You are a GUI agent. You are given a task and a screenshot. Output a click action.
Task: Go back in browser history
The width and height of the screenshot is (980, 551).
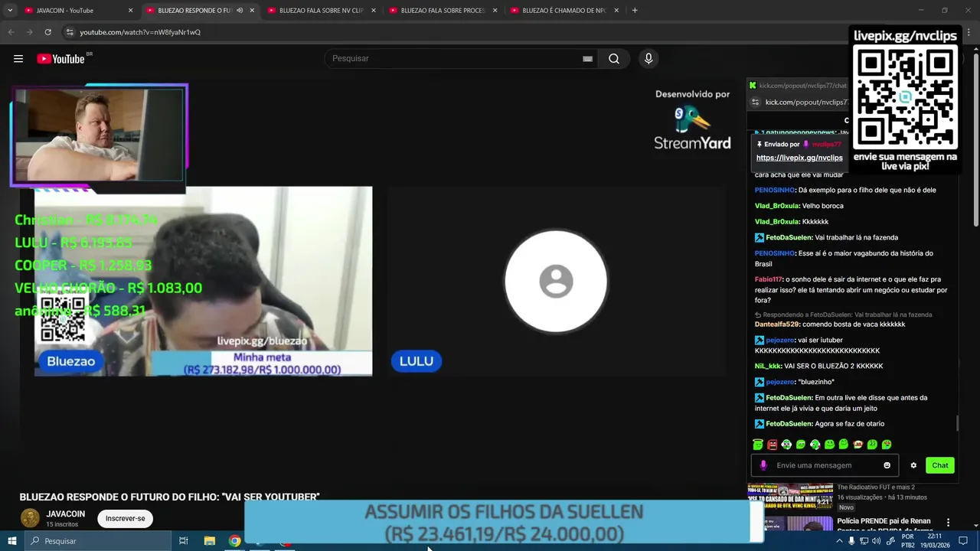[11, 32]
